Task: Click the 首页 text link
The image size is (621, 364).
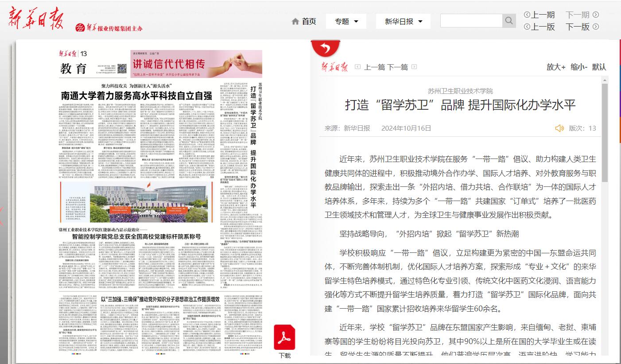Action: tap(309, 21)
